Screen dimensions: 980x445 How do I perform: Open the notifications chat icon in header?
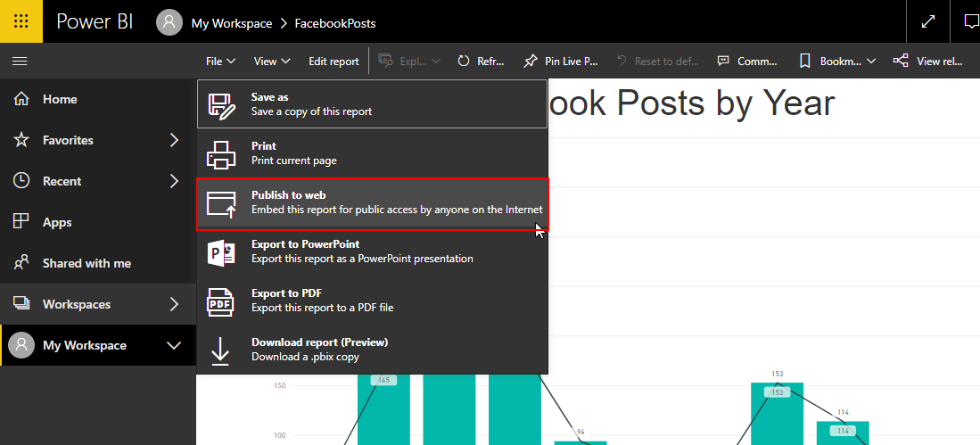coord(970,21)
